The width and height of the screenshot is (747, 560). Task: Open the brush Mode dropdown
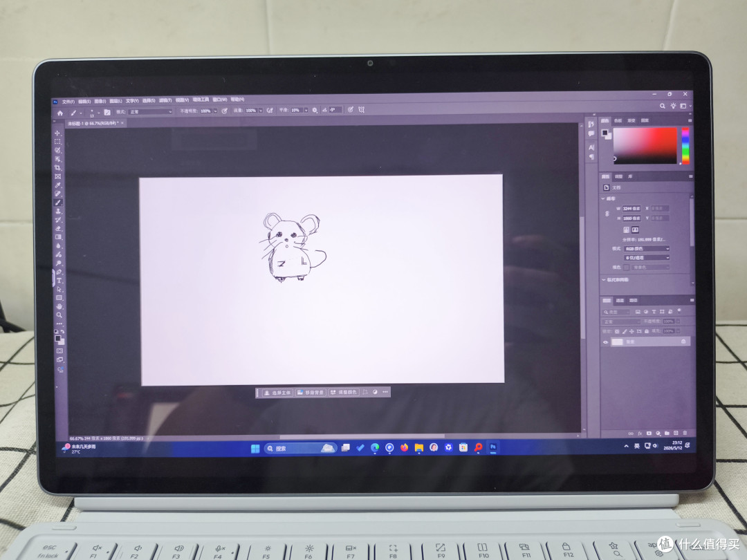tap(150, 112)
